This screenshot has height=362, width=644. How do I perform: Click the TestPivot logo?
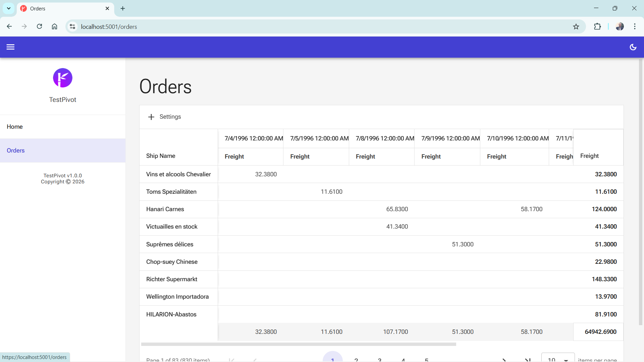tap(63, 78)
